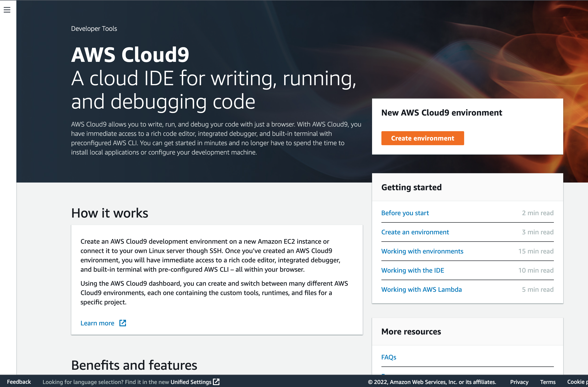Click the Learn more external link icon

tap(123, 323)
